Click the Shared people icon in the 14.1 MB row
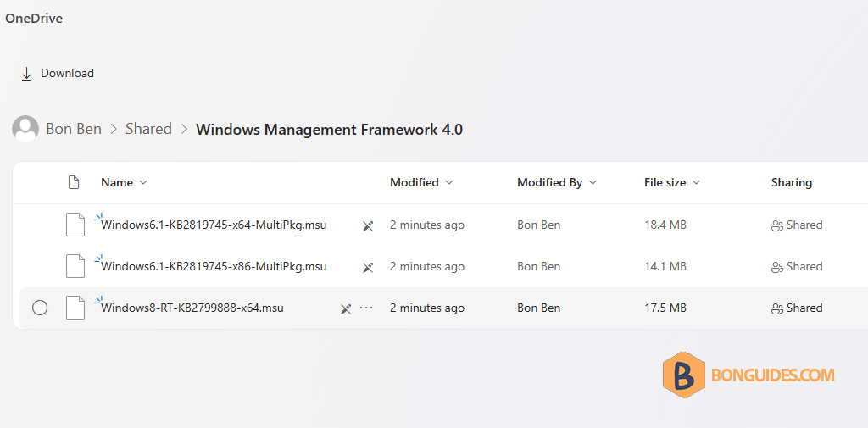This screenshot has height=428, width=868. pyautogui.click(x=777, y=268)
